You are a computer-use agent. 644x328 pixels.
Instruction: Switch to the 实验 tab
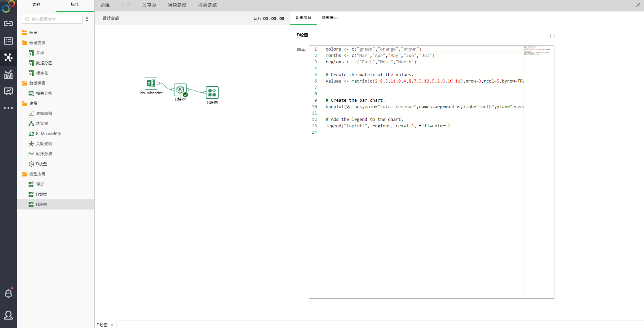tap(36, 5)
